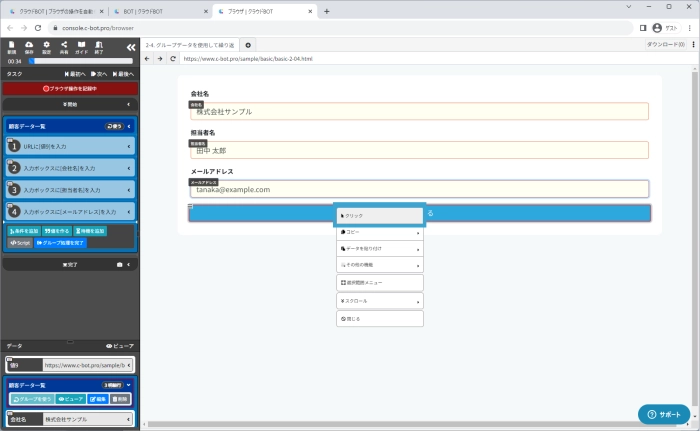Screen dimensions: 700x431
Task: Click the 保存 (save) cloud icon
Action: 29,47
